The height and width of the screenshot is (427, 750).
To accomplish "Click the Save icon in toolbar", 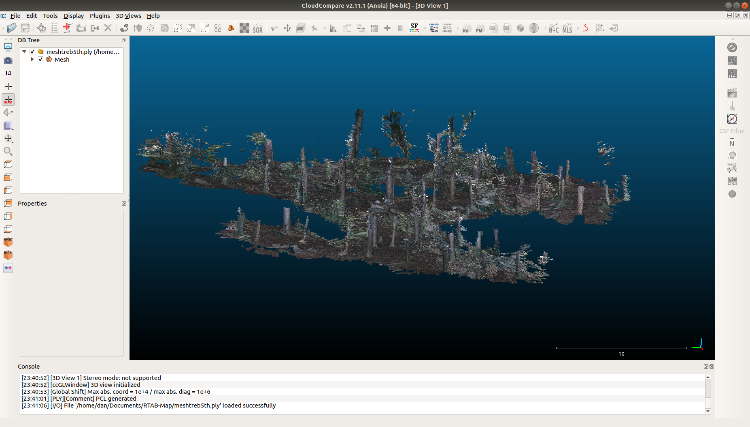I will click(x=23, y=28).
